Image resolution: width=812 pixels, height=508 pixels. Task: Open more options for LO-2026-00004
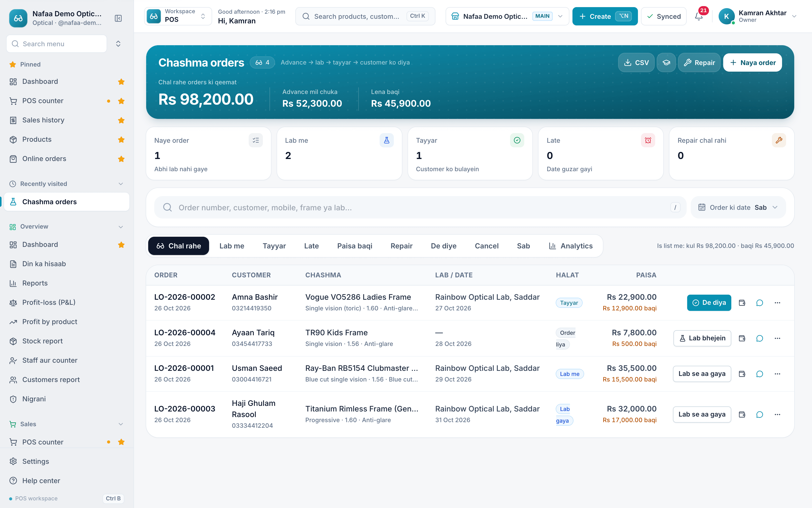pos(777,338)
